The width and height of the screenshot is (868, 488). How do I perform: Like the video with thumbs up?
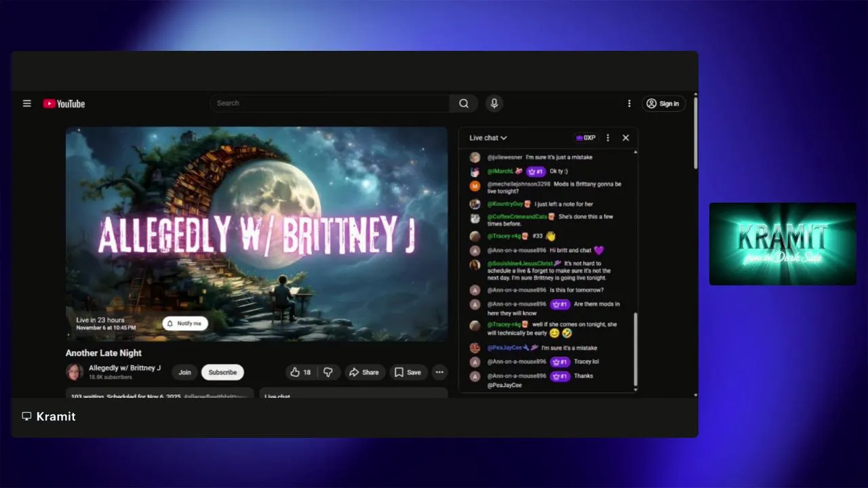(x=301, y=372)
